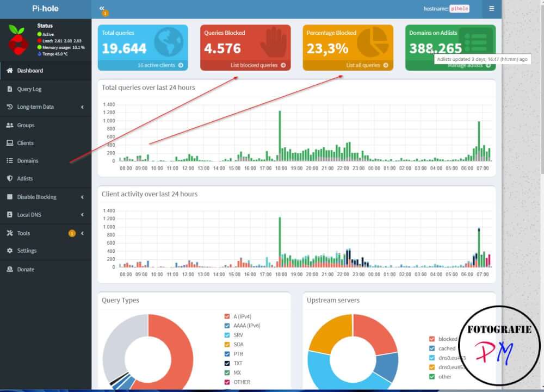Click the Tools notification badge
Viewport: 544px width, 392px height.
pos(72,233)
